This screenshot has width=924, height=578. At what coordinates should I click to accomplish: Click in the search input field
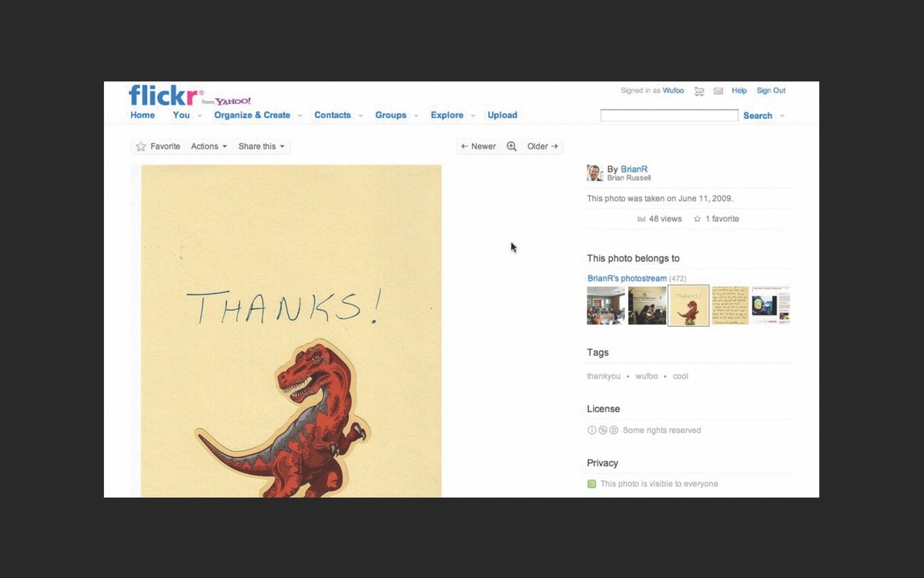(669, 116)
